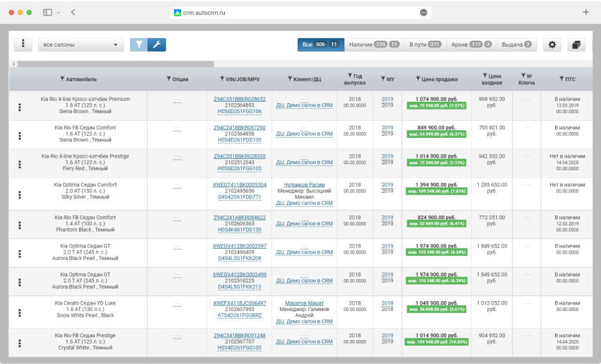Click the horizontal scrollbar above the table

coord(113,64)
